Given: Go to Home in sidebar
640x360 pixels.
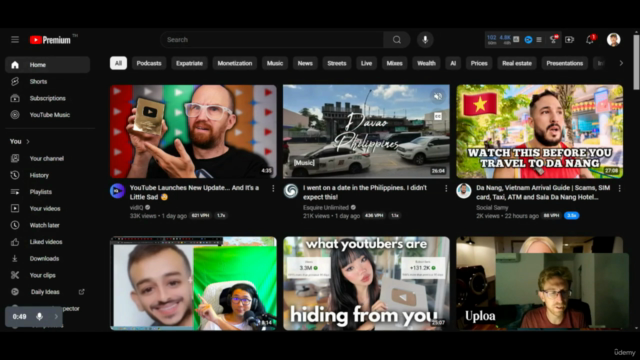Looking at the screenshot, I should pos(48,65).
